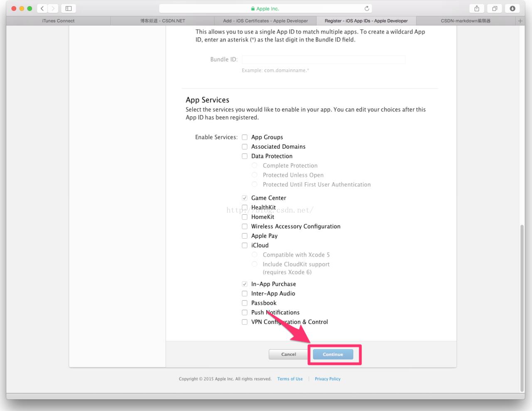Check the HomeKit service

[x=245, y=217]
